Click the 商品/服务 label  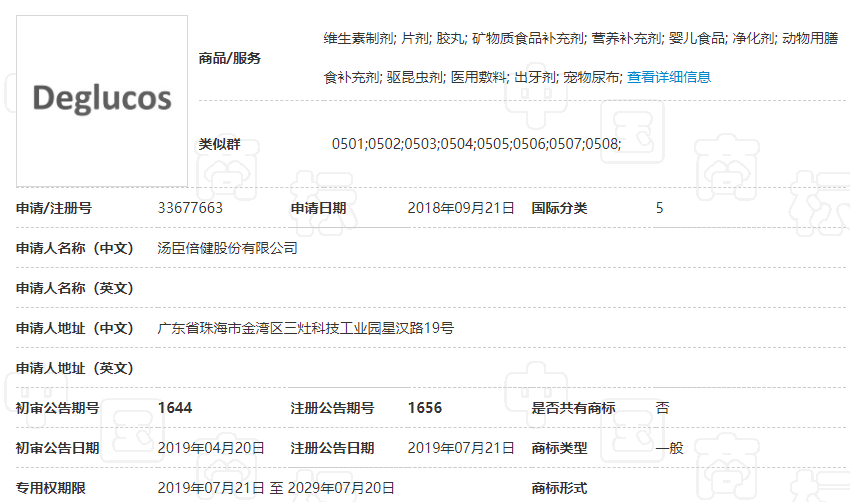pyautogui.click(x=230, y=58)
